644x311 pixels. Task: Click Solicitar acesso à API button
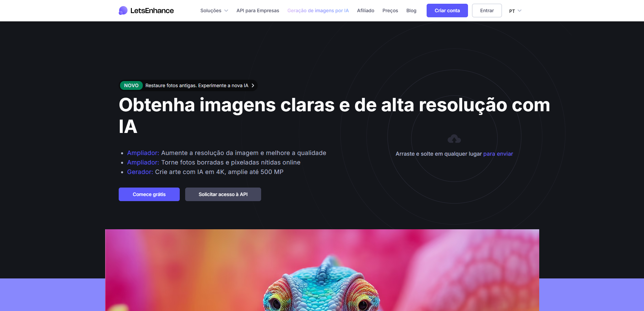coord(223,194)
